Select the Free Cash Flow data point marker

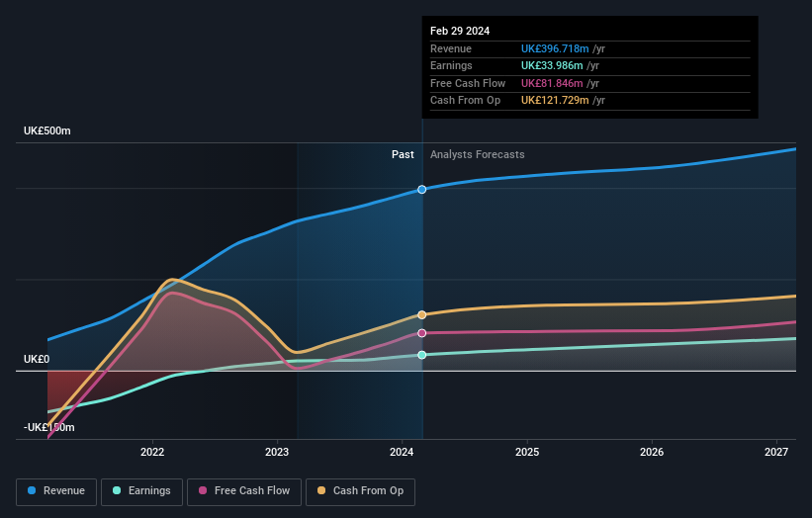click(x=422, y=333)
